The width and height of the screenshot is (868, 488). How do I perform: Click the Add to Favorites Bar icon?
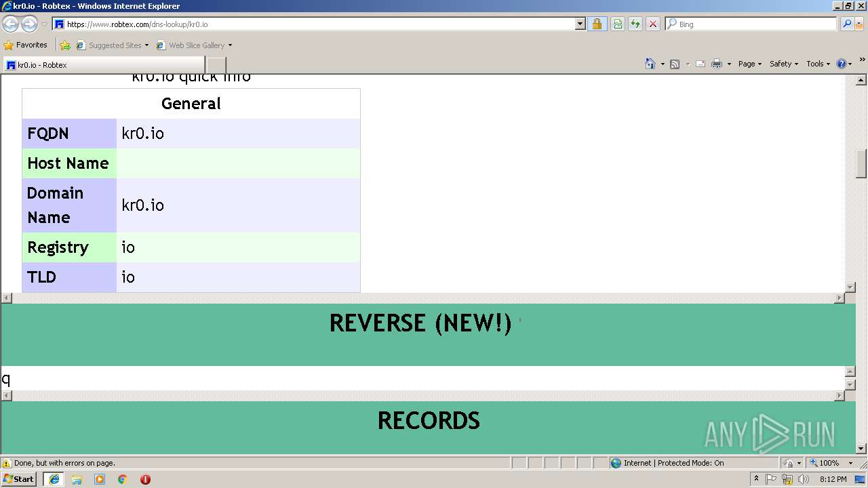[65, 45]
